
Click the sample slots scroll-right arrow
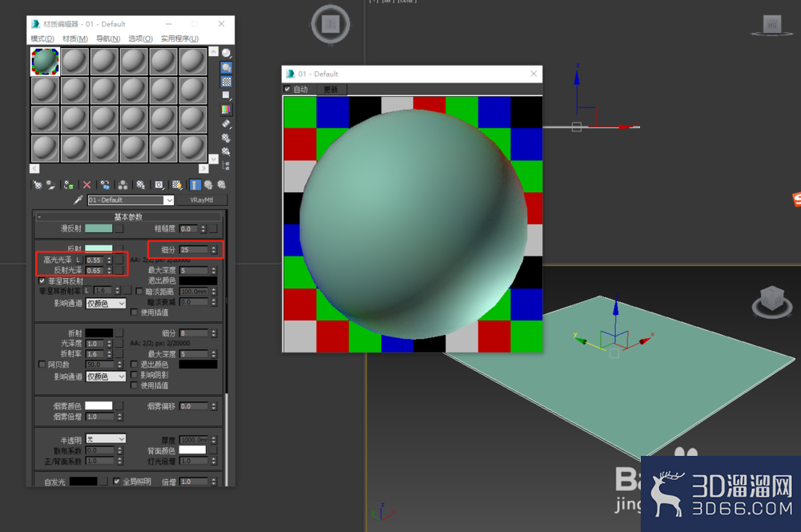point(203,168)
